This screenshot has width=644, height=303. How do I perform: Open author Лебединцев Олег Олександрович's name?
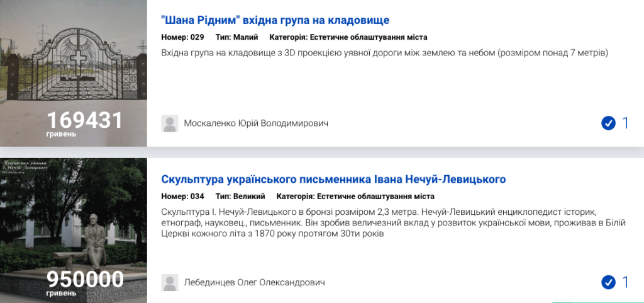[254, 282]
